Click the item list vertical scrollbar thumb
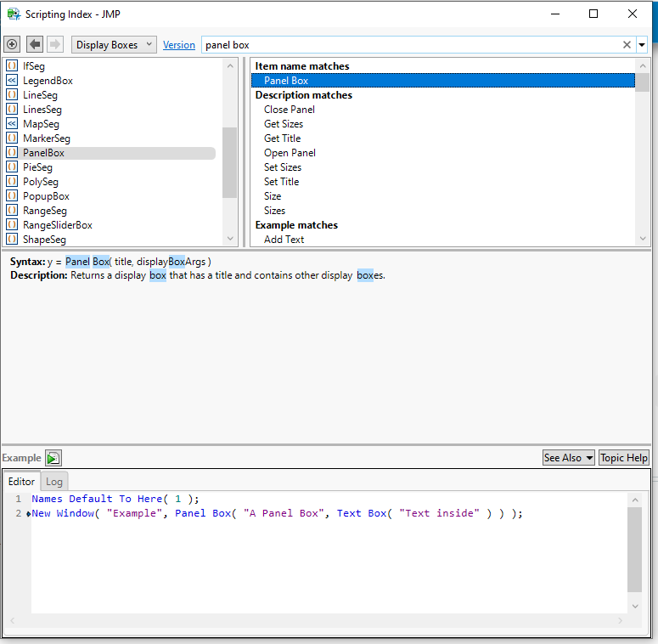The height and width of the screenshot is (644, 658). [229, 162]
